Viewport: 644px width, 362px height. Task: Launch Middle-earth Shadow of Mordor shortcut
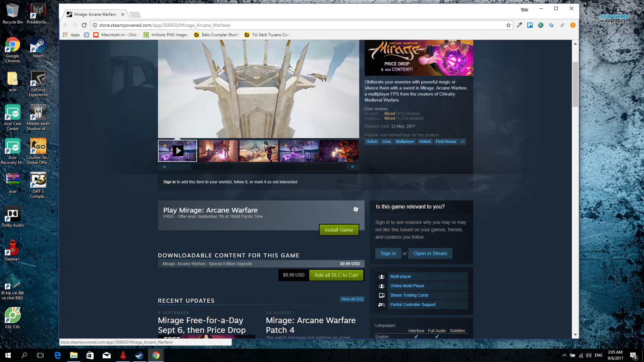click(38, 118)
